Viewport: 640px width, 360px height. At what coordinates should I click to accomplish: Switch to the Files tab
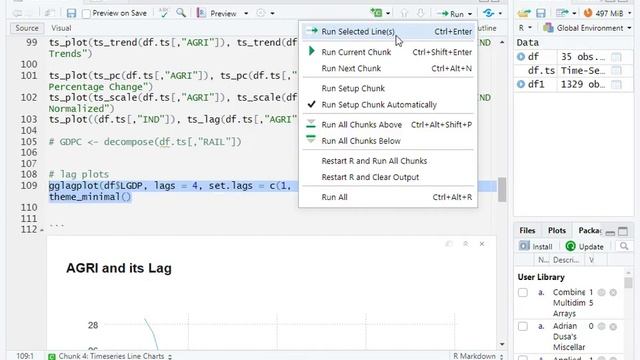pos(527,231)
